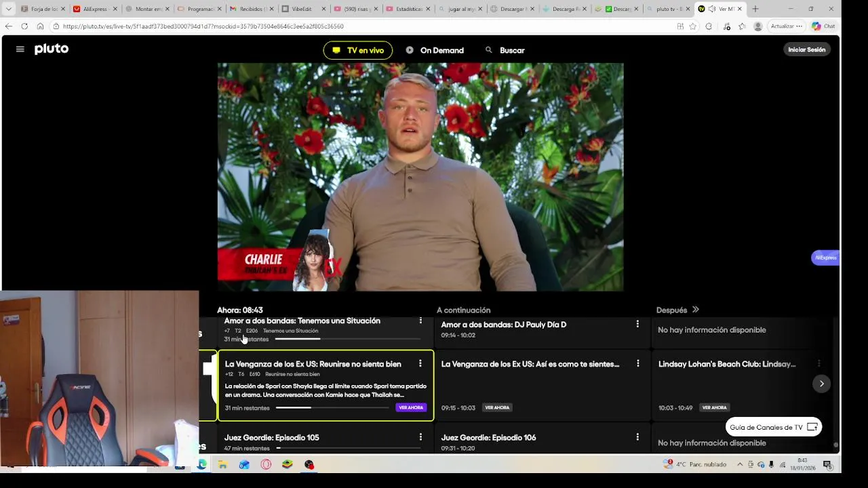Click progress bar of Reunirse no sienta bien
Screen dimensions: 868x488
point(332,407)
